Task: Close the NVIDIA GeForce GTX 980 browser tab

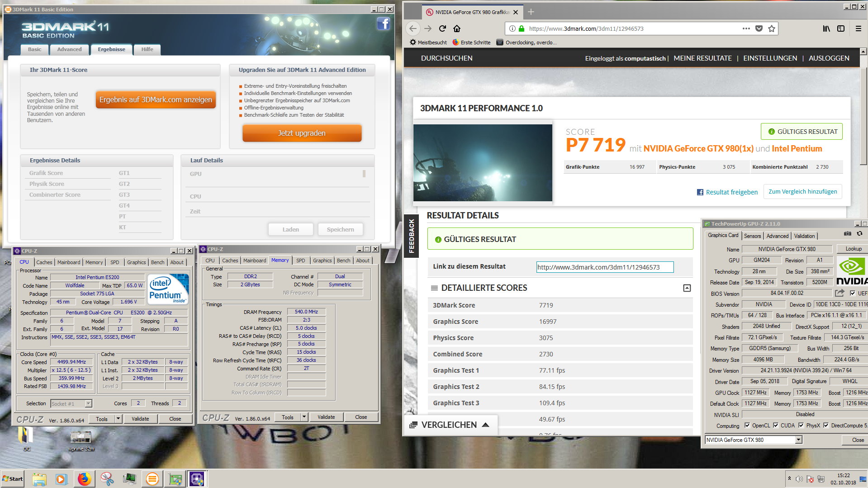Action: pos(516,12)
